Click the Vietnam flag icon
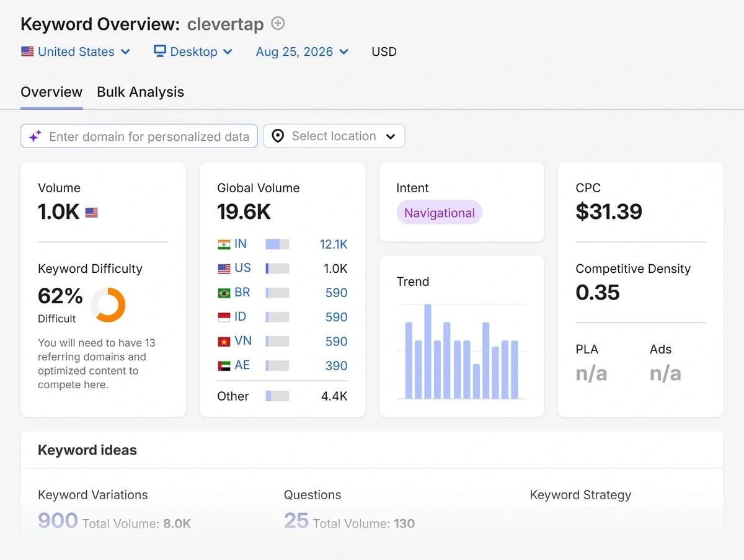Viewport: 744px width, 560px height. point(224,341)
